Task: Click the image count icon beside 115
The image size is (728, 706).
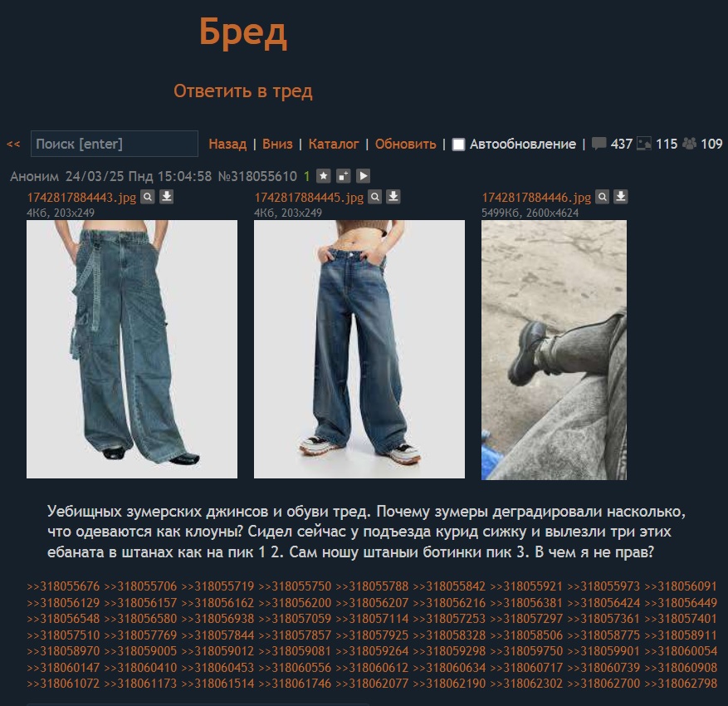Action: (644, 144)
